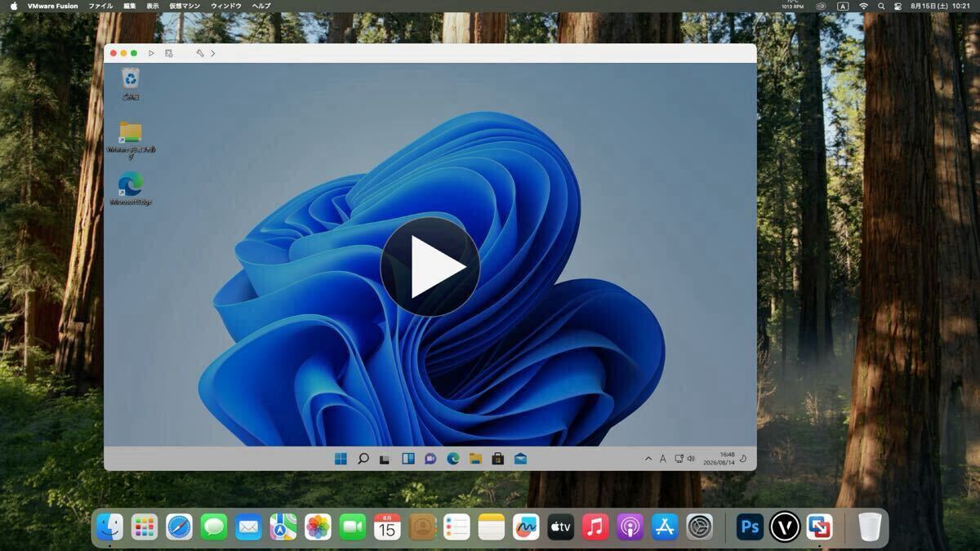980x551 pixels.
Task: Launch Edge from the Windows taskbar
Action: pyautogui.click(x=452, y=459)
